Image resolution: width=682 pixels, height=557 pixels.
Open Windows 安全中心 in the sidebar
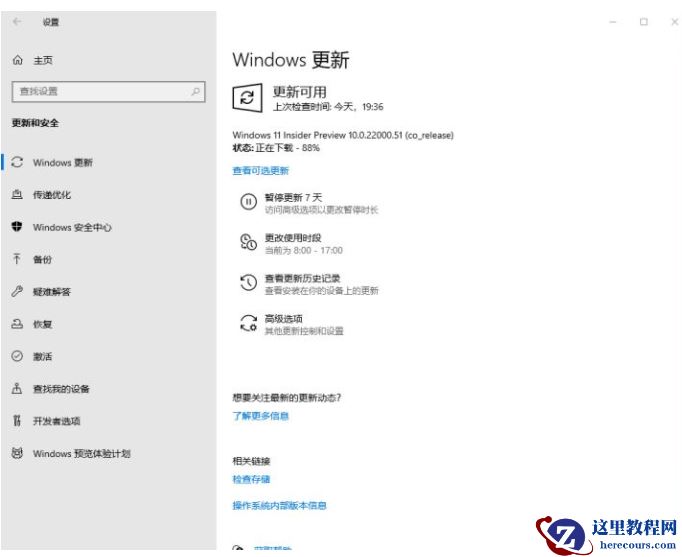click(72, 227)
